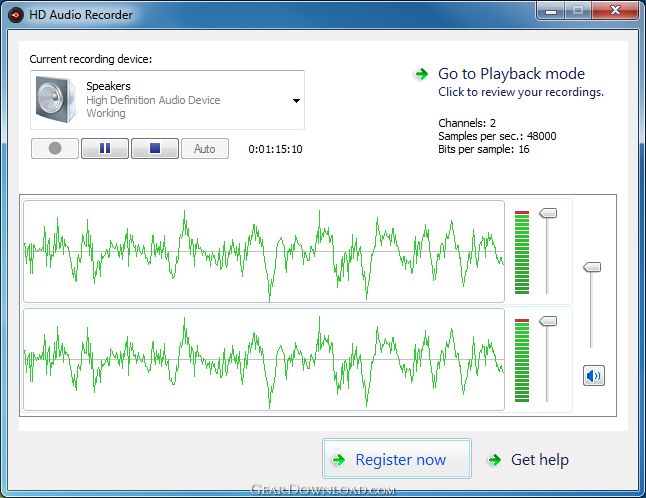Click 'Click to review your recordings.' text
Viewport: 646px width, 498px height.
[x=521, y=92]
